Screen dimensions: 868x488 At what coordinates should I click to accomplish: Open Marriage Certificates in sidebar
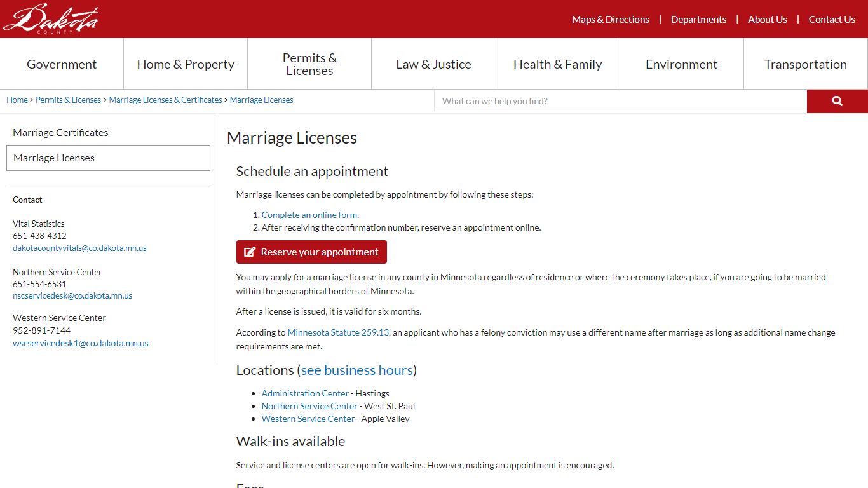(x=61, y=132)
